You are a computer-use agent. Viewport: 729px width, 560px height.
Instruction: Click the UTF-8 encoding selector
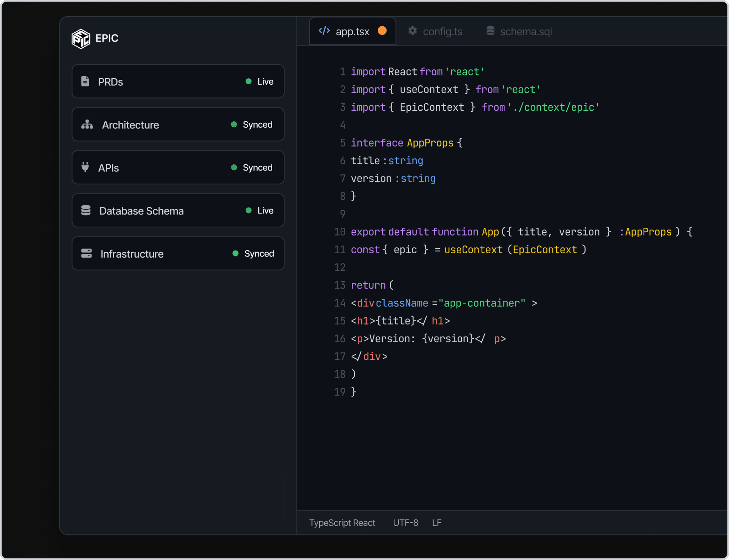(405, 523)
